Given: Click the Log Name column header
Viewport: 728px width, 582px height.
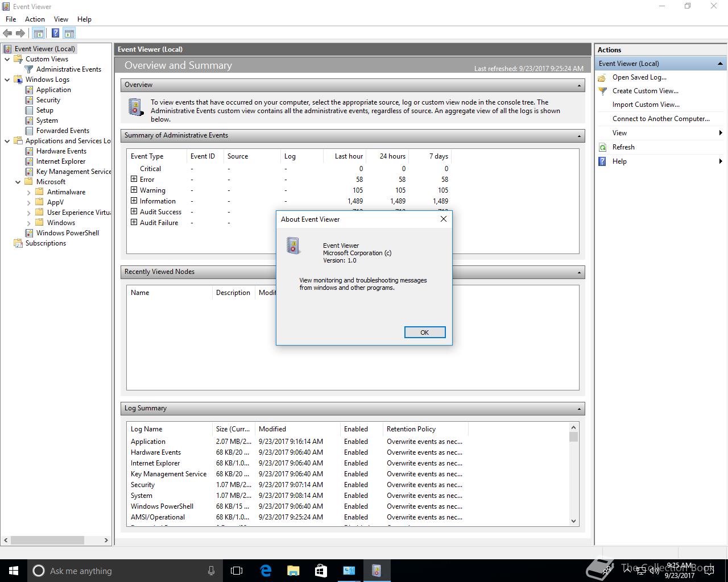Looking at the screenshot, I should point(169,429).
